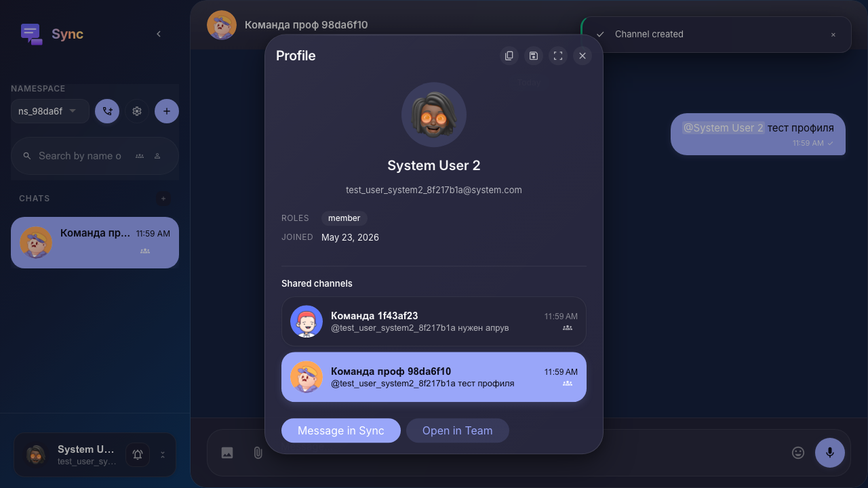Viewport: 868px width, 488px height.
Task: Click the System U... avatar at the bottom left
Action: coord(36,455)
